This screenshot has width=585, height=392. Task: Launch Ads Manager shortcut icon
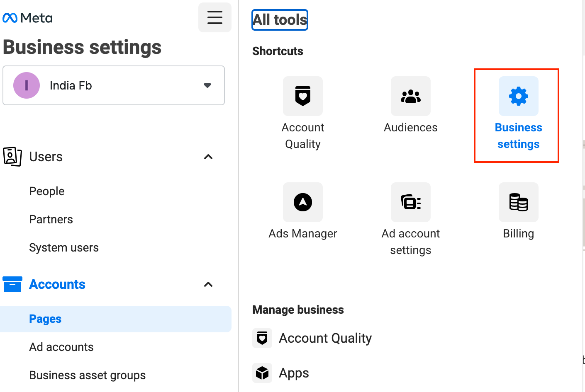coord(303,202)
